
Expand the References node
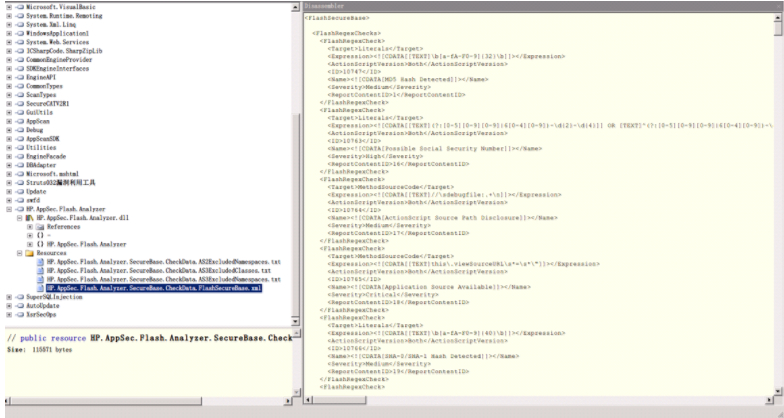30,226
